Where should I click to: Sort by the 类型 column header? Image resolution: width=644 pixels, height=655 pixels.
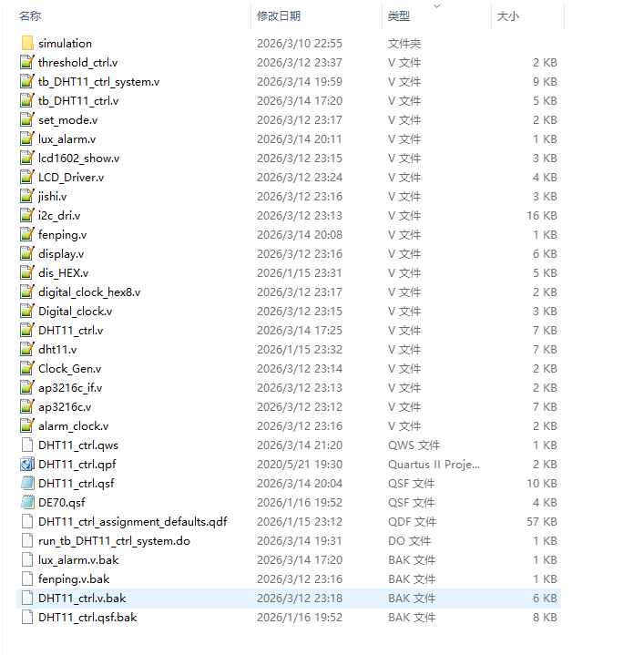pyautogui.click(x=398, y=15)
